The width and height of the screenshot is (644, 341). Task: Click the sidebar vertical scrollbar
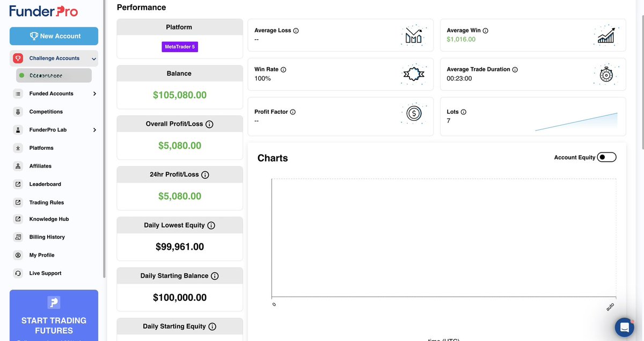click(104, 140)
